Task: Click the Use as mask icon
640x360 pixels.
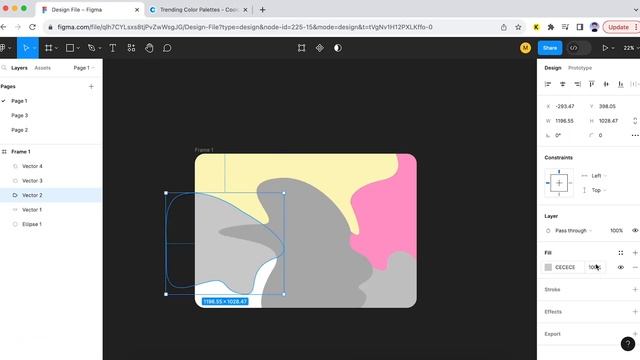Action: tap(338, 48)
